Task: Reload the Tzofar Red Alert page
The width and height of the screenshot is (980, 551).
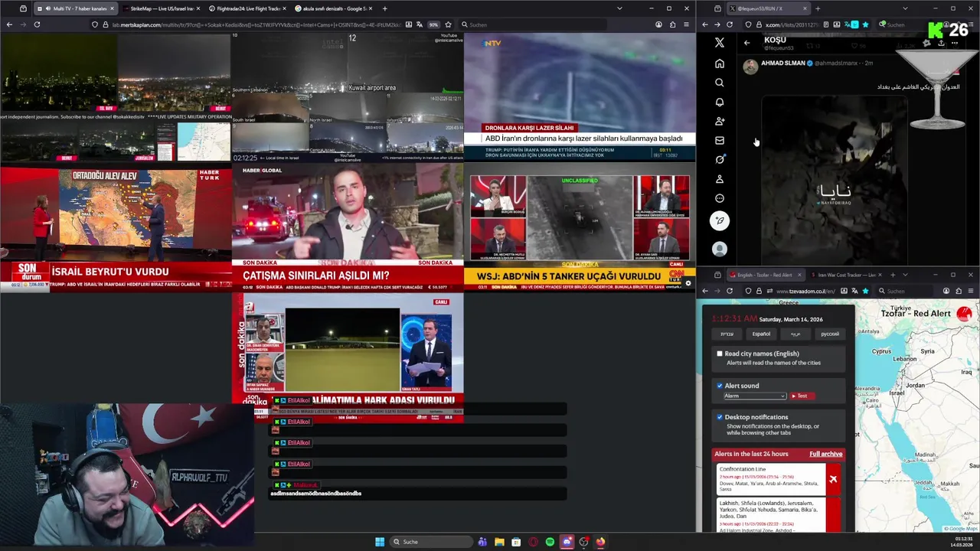Action: 729,291
